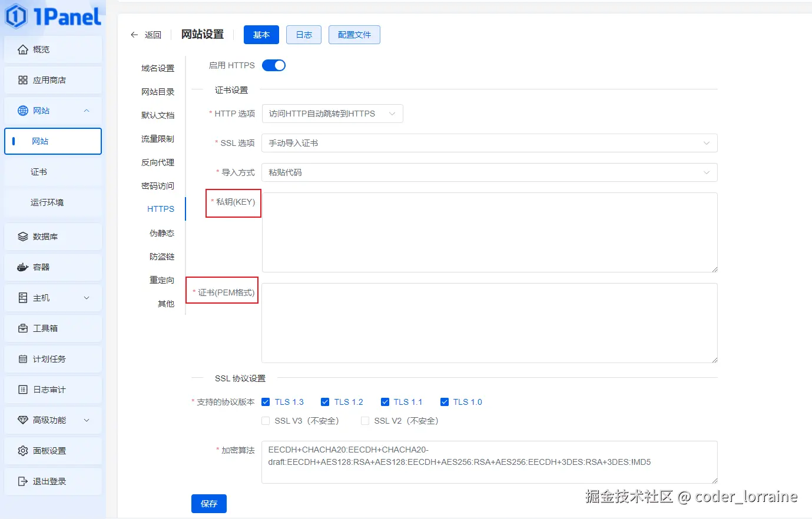Screen dimensions: 812x519
Task: Open 伪静态 in the settings menu
Action: (162, 233)
